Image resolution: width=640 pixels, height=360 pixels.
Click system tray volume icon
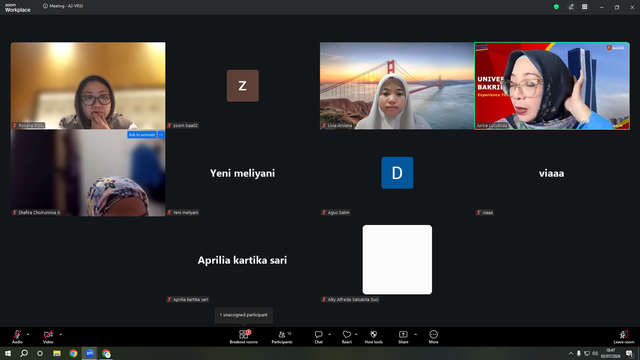coord(595,353)
